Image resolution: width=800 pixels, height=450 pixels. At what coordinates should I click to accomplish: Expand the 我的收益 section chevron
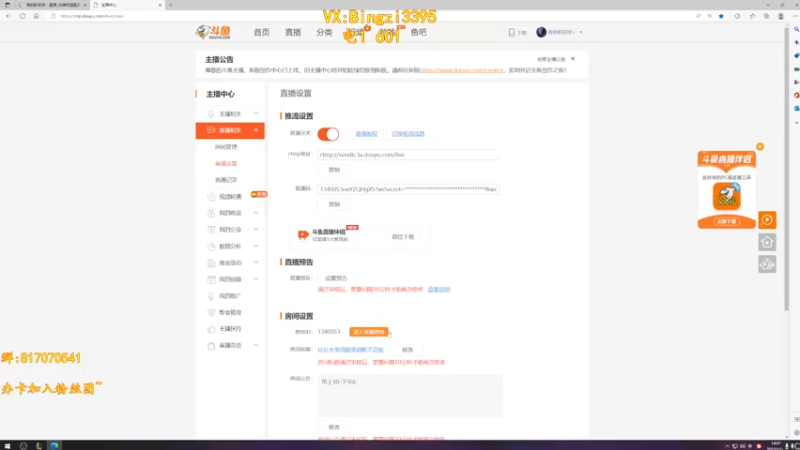point(256,213)
